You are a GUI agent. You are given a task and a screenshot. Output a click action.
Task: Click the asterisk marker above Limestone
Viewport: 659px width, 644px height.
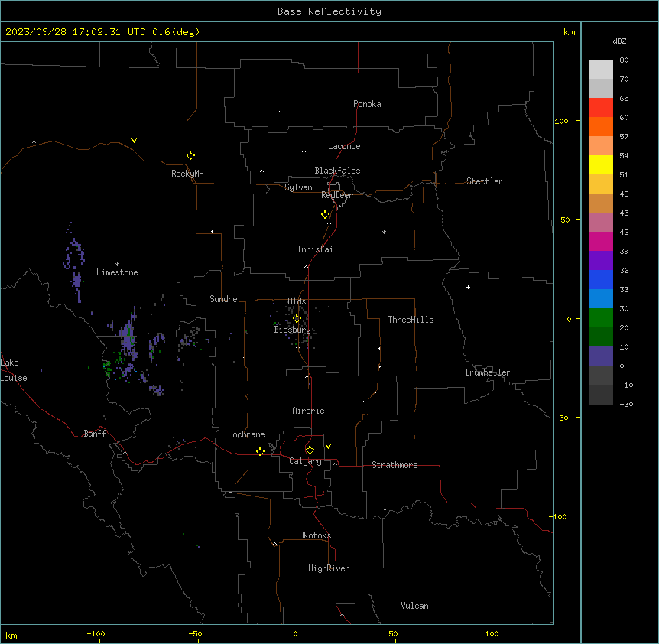click(117, 265)
